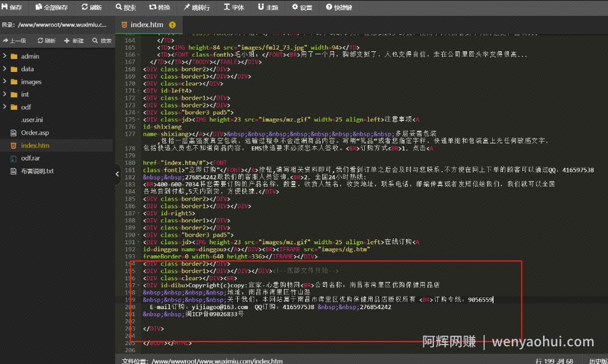
Task: Open the 设置 settings gear
Action: pos(302,7)
